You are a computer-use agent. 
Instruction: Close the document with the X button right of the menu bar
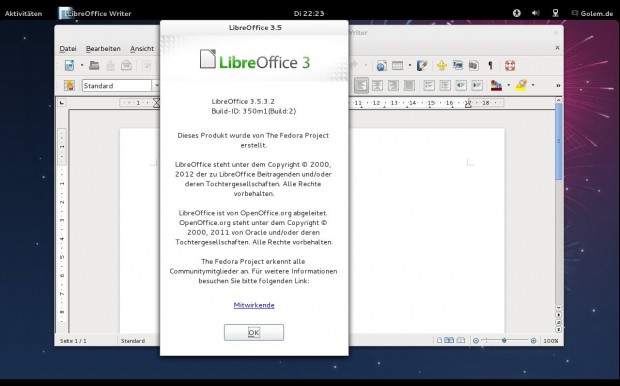557,48
